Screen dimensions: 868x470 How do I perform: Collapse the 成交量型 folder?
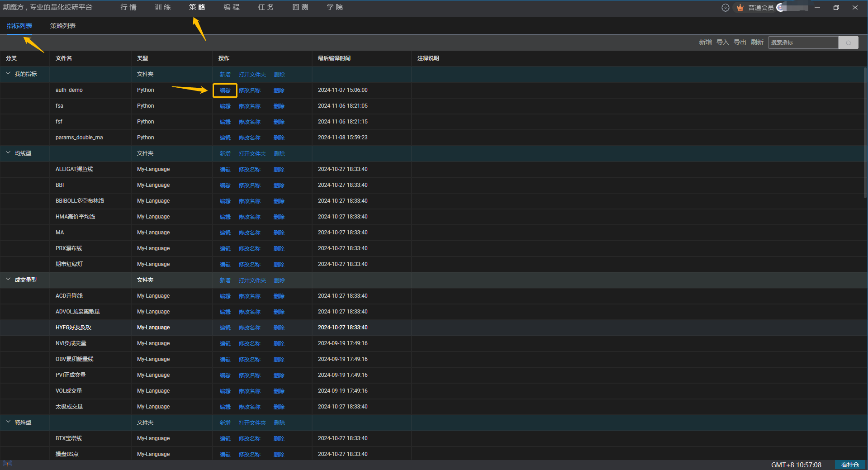(x=8, y=279)
